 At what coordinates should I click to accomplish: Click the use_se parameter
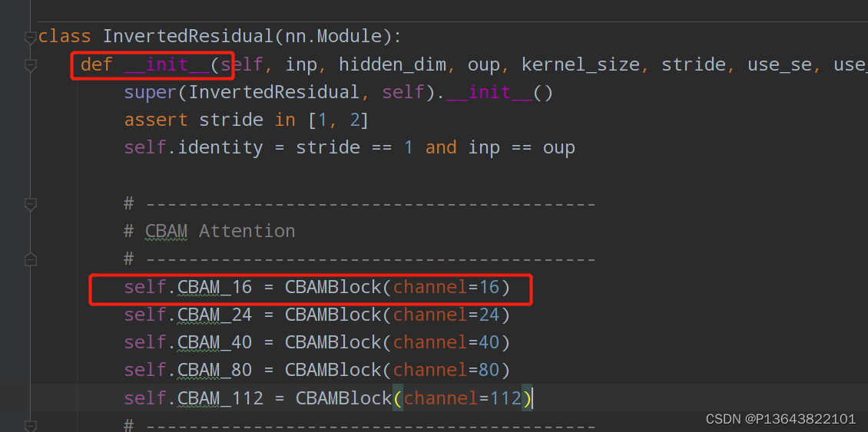pyautogui.click(x=780, y=65)
